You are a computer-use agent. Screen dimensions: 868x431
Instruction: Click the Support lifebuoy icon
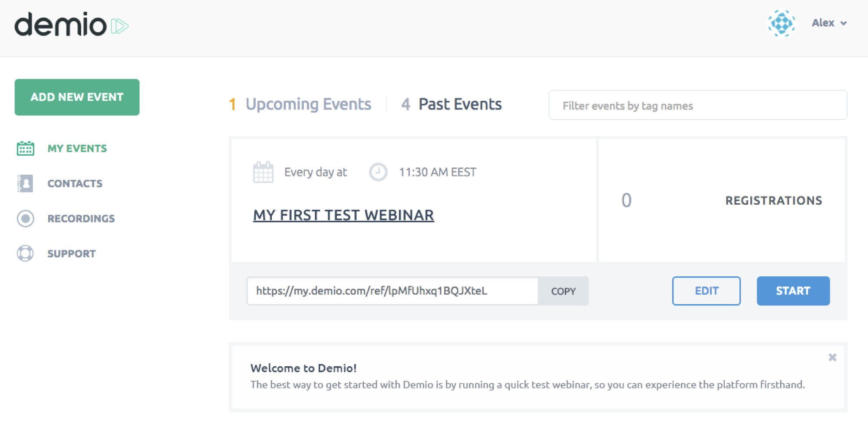tap(25, 253)
